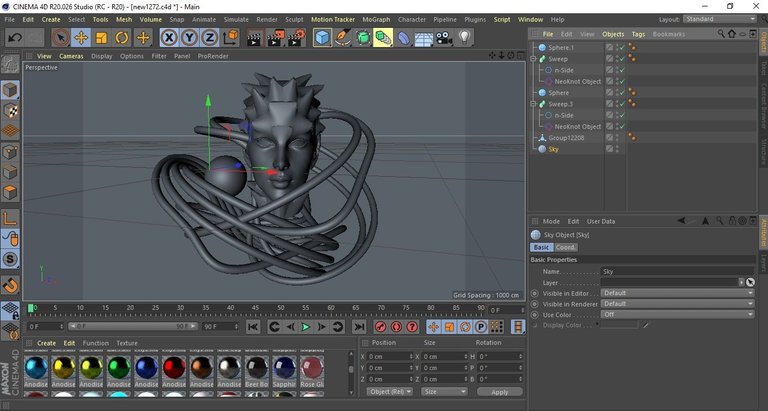Add a Light object
The height and width of the screenshot is (411, 768).
tap(464, 38)
